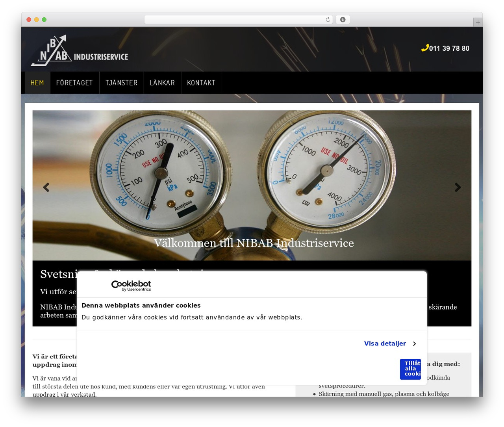Go to the previous slide with the left arrow
This screenshot has width=504, height=427.
46,187
